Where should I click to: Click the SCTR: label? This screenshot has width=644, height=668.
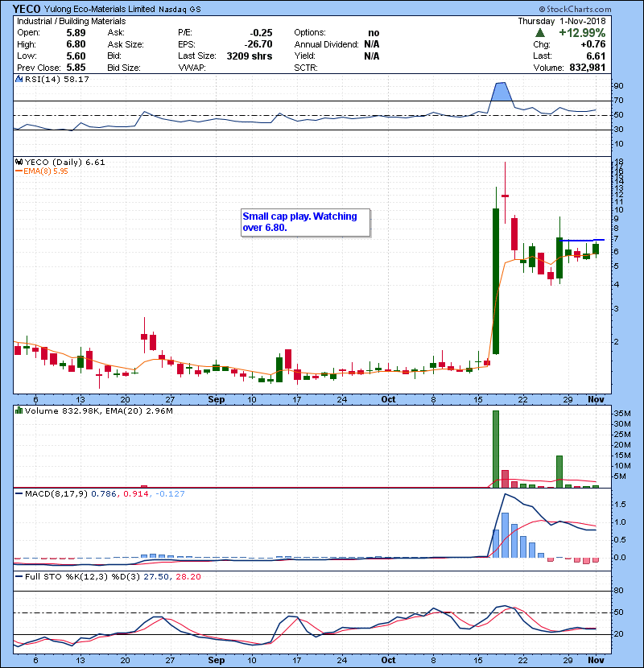point(306,68)
